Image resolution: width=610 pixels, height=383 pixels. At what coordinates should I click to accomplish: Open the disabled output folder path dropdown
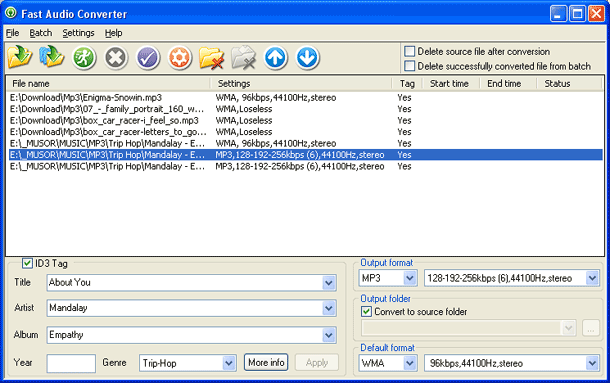(568, 328)
